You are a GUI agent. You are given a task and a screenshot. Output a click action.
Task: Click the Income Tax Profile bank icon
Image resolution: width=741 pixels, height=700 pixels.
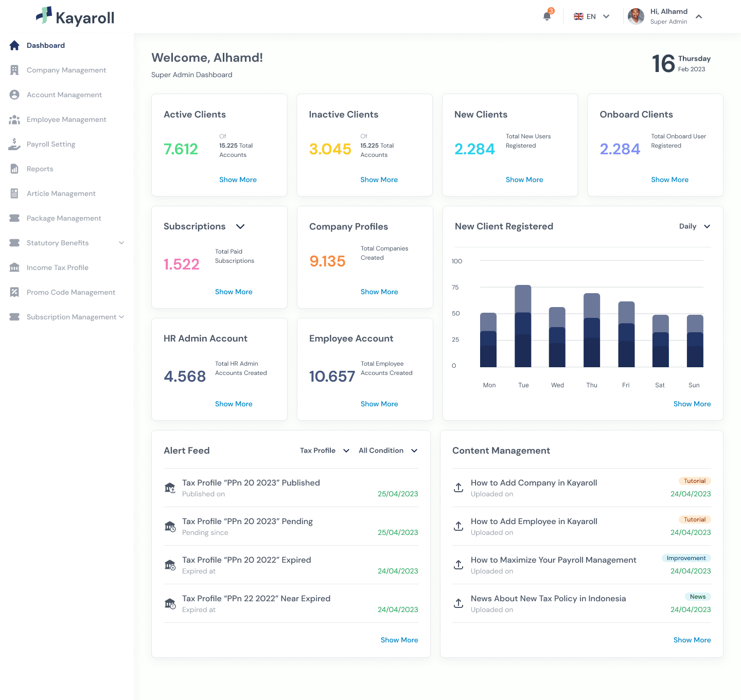click(x=14, y=267)
